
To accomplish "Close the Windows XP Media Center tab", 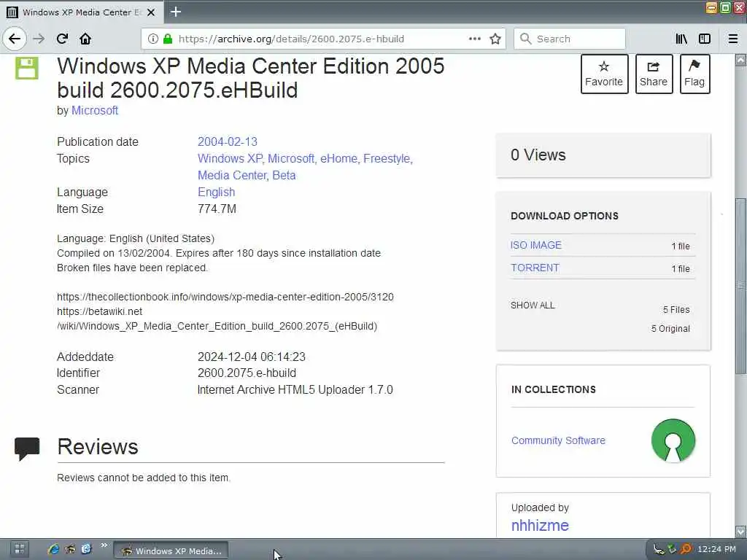I will 151,12.
